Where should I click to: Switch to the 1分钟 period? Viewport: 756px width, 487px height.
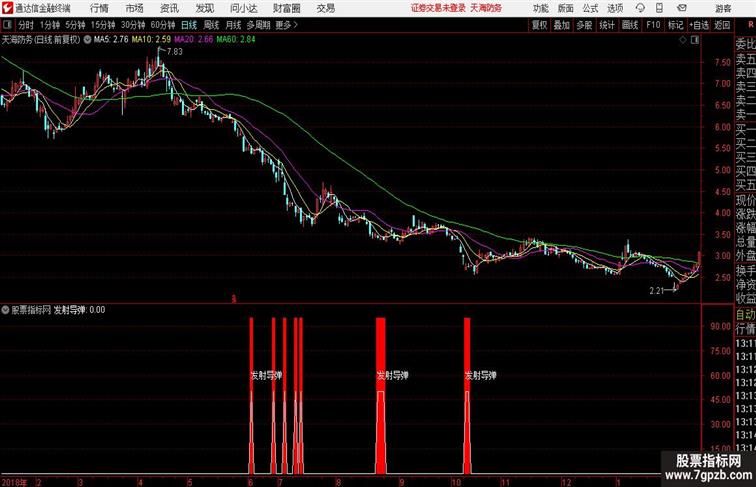pyautogui.click(x=50, y=25)
